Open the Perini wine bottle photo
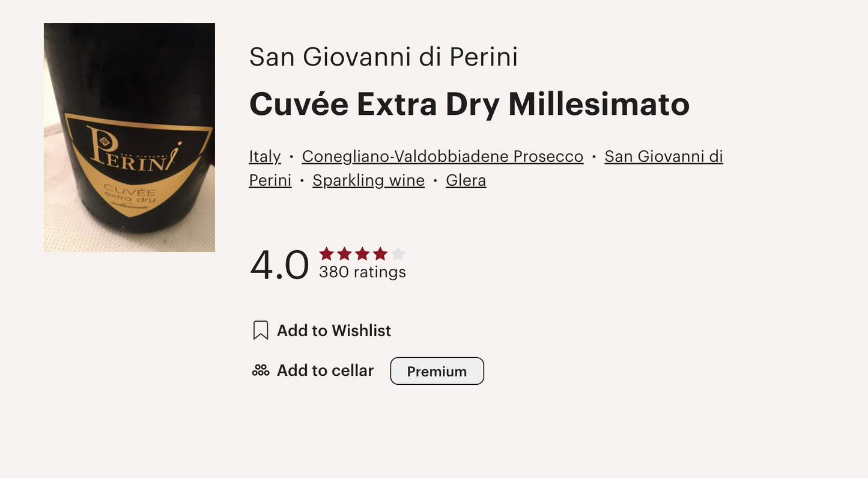This screenshot has width=868, height=478. click(129, 137)
